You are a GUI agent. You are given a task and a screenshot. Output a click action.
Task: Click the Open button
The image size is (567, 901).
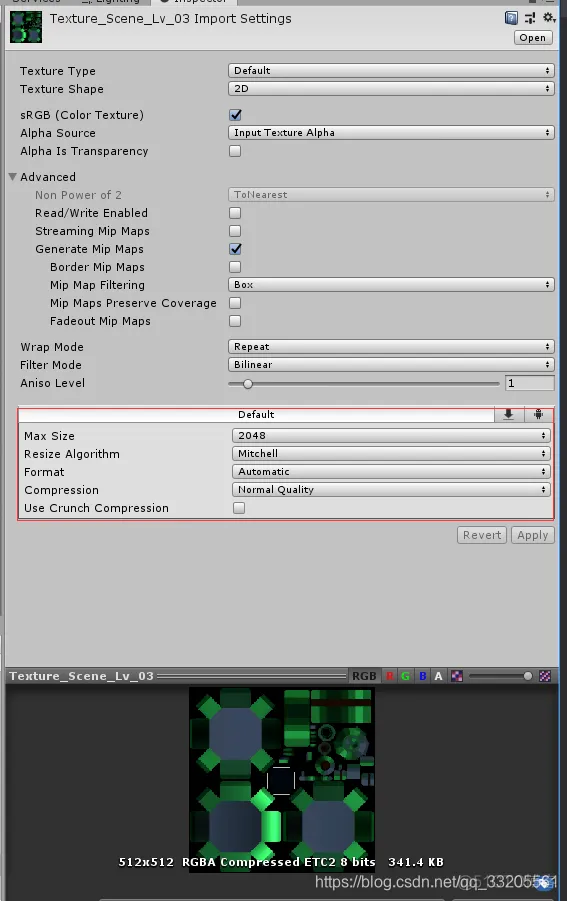(533, 37)
